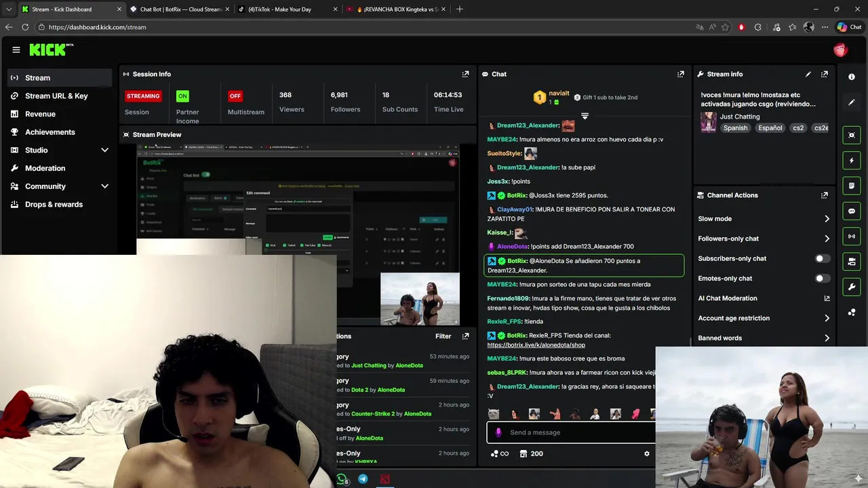The width and height of the screenshot is (868, 488).
Task: Open the Copilot Chat button in browser
Action: (x=849, y=27)
